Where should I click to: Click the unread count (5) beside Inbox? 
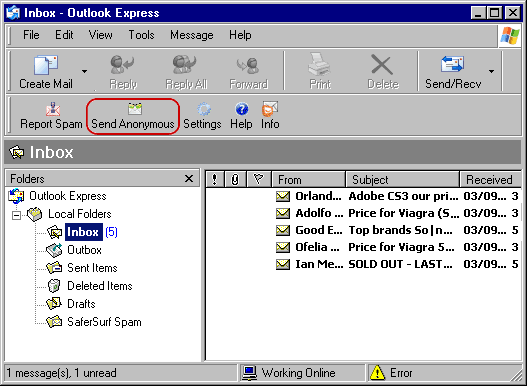coord(111,232)
